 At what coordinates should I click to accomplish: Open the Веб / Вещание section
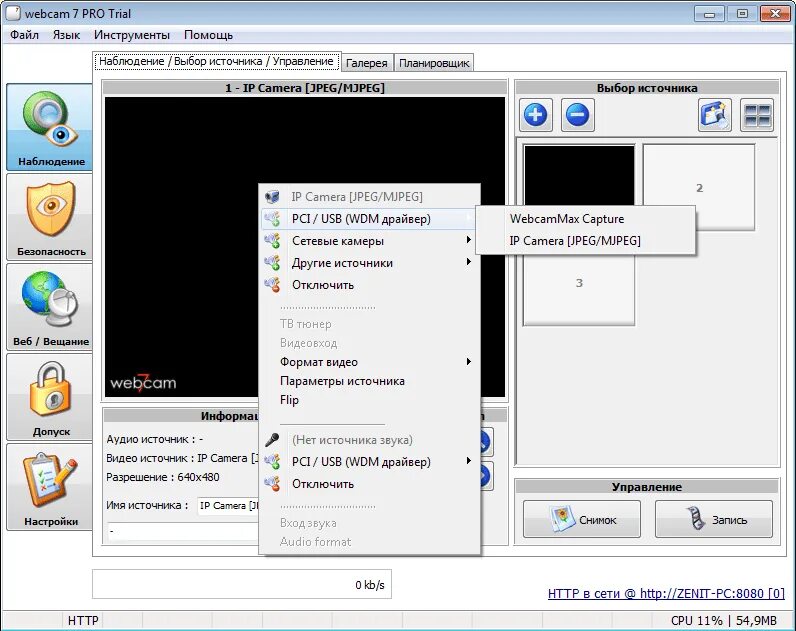click(49, 307)
